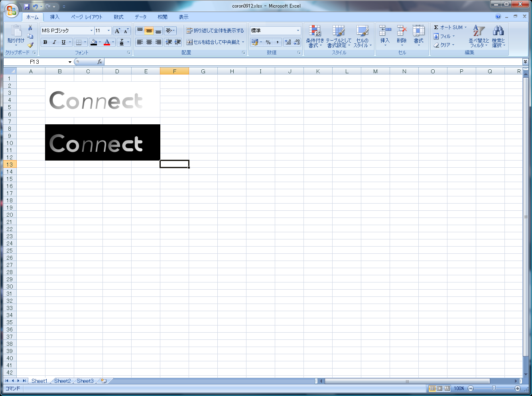
Task: Switch to the View (表示) tab
Action: click(x=183, y=17)
